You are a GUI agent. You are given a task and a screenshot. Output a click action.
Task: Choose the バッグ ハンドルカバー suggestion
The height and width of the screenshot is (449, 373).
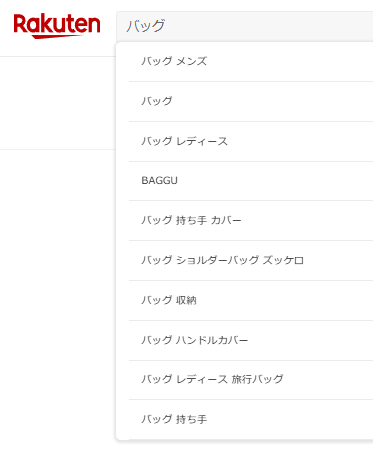(251, 340)
